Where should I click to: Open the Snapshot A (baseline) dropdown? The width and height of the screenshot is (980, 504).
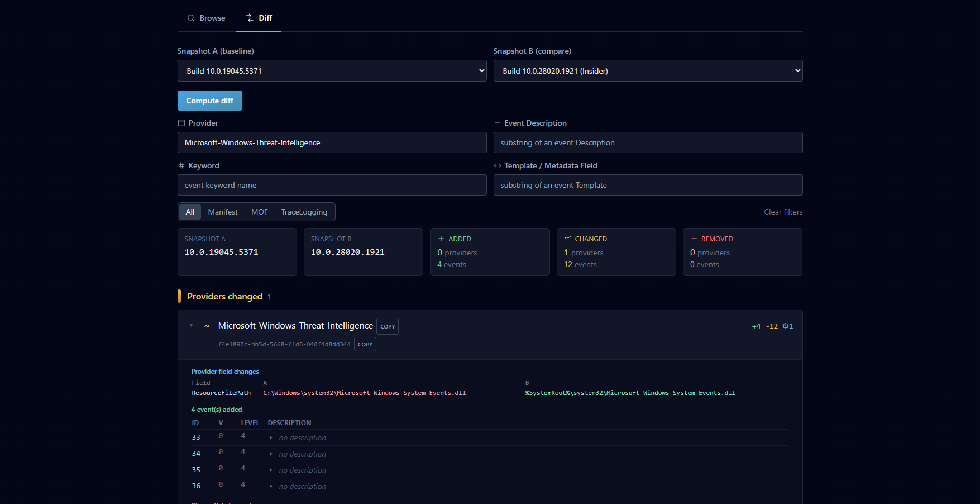point(332,71)
